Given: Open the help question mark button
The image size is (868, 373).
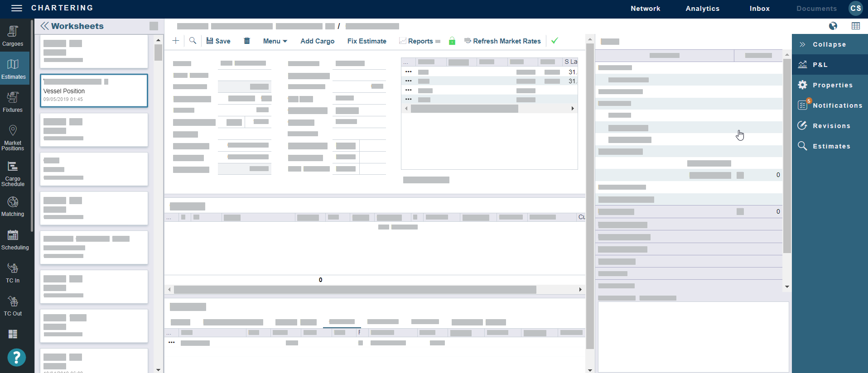Looking at the screenshot, I should 16,358.
